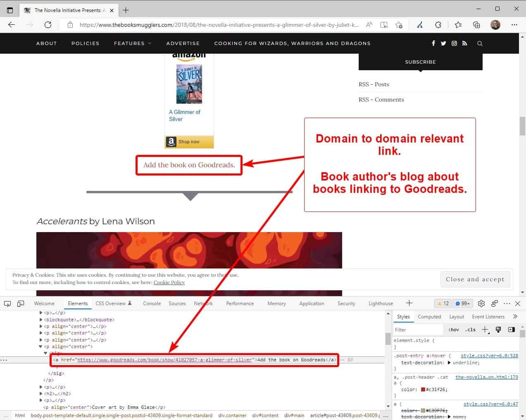
Task: Open the Favorites list icon
Action: (x=458, y=25)
